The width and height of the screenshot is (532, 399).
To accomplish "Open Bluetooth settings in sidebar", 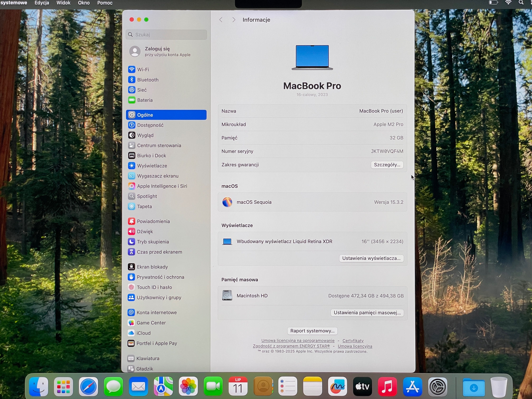I will 166,80.
